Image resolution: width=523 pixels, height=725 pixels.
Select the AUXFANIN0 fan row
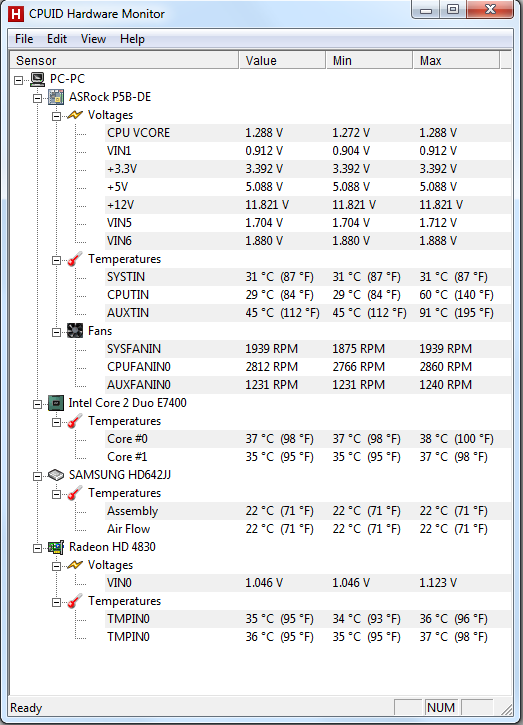pyautogui.click(x=308, y=385)
